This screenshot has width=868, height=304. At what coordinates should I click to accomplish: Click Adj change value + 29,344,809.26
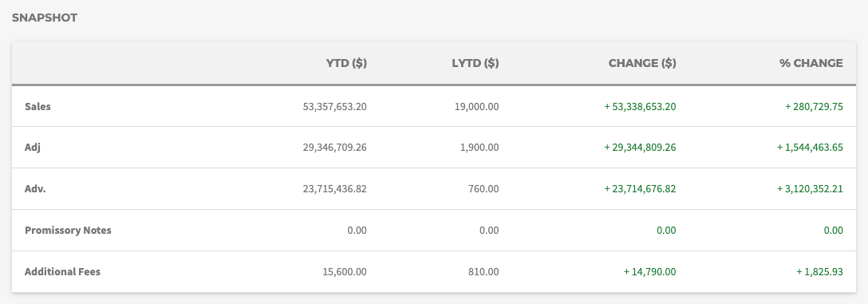coord(640,148)
